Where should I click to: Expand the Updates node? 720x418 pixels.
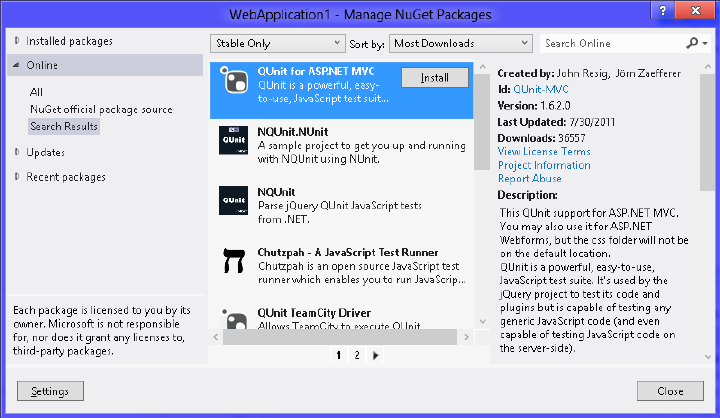point(17,152)
